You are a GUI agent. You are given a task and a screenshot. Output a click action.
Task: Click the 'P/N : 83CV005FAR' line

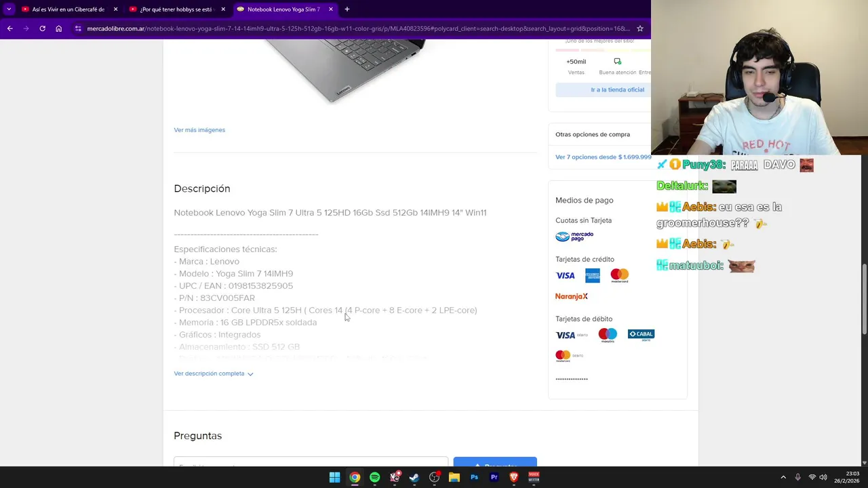(x=214, y=298)
